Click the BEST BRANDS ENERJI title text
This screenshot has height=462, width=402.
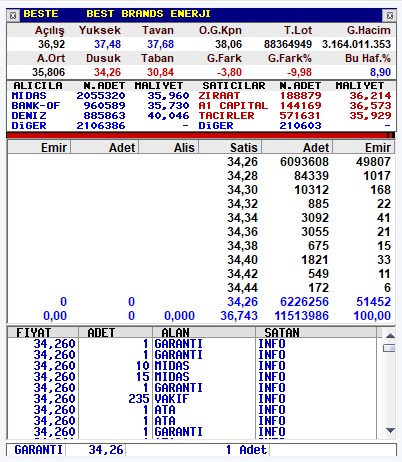148,14
